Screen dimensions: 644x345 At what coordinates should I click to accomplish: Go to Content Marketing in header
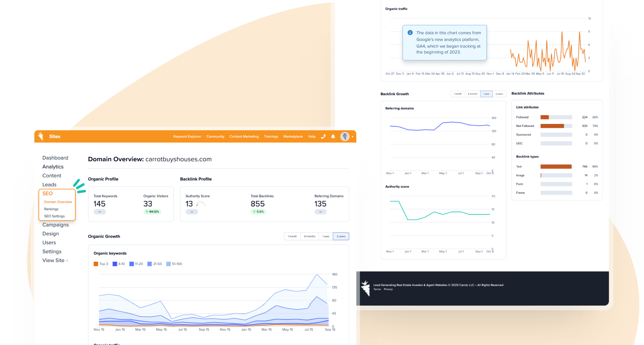[244, 136]
